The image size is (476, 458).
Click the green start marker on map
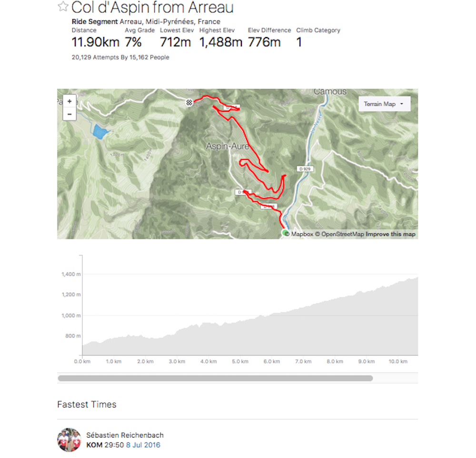[286, 233]
